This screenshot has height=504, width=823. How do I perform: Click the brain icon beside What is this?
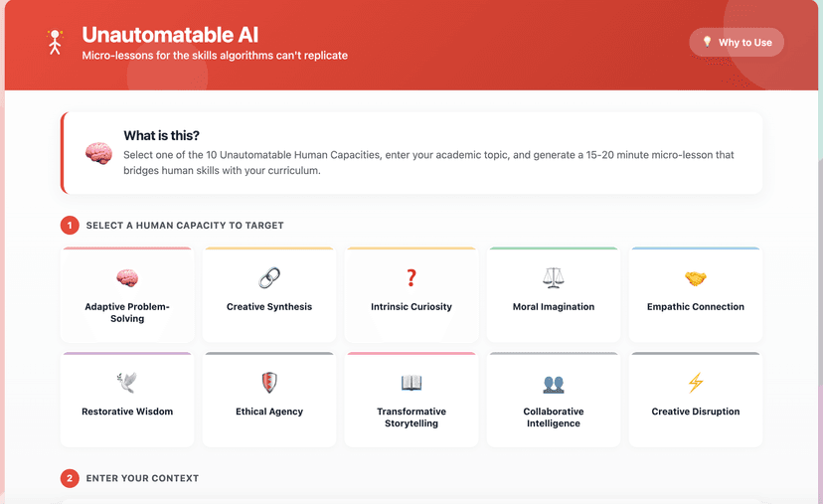(x=98, y=153)
